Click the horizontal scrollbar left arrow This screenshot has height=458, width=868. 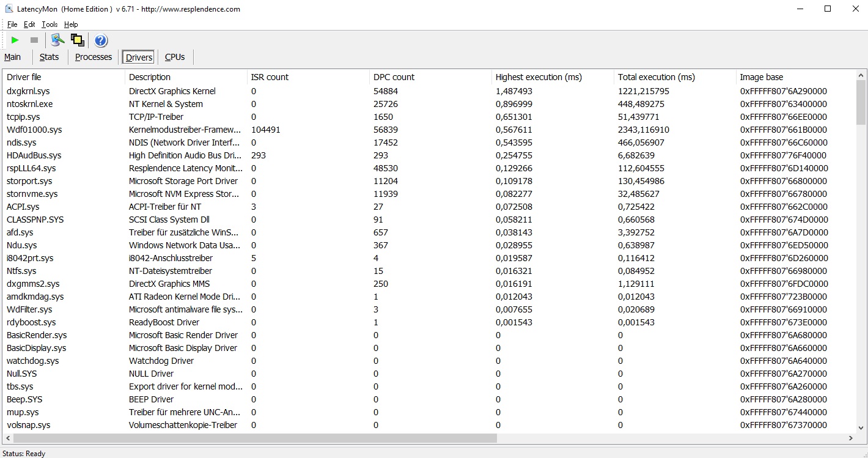(8, 438)
